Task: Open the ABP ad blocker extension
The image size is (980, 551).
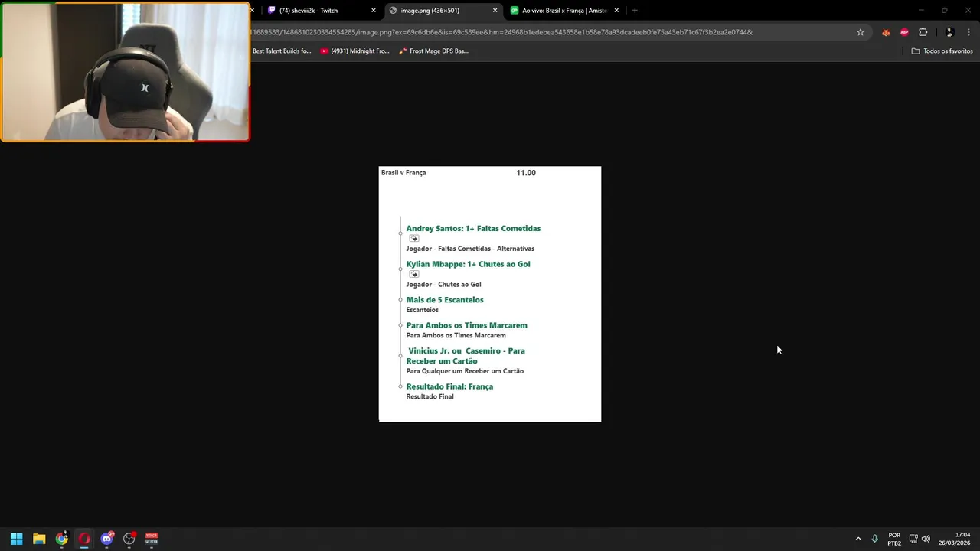Action: (904, 32)
